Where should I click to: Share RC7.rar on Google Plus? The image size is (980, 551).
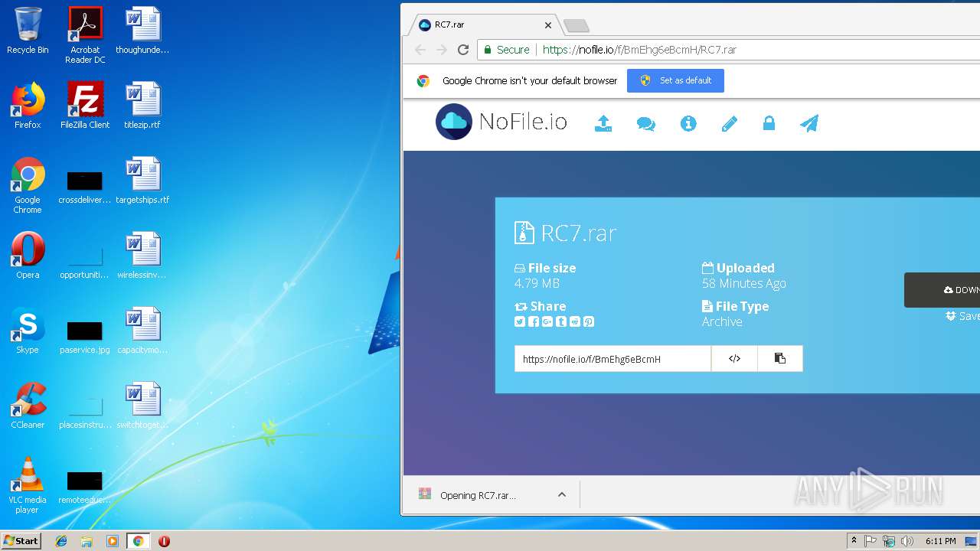pos(547,322)
